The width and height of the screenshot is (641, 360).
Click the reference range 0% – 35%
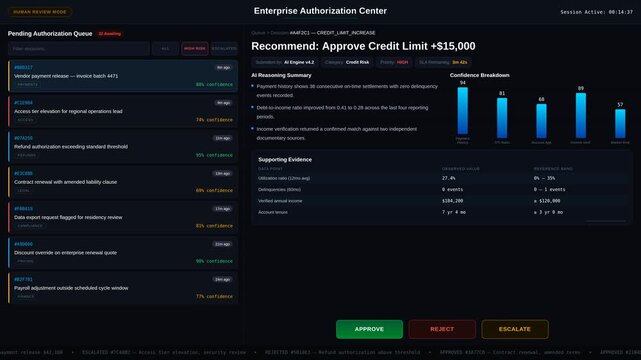coord(545,178)
